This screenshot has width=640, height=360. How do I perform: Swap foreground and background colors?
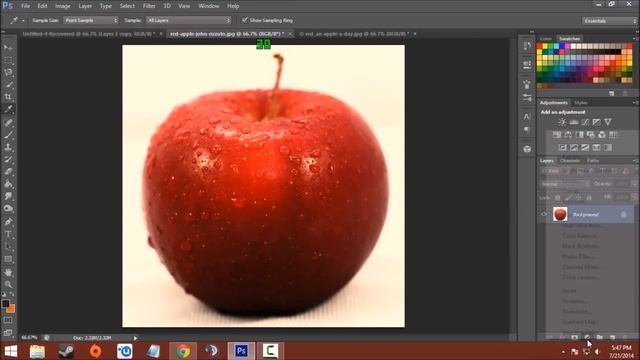point(12,294)
